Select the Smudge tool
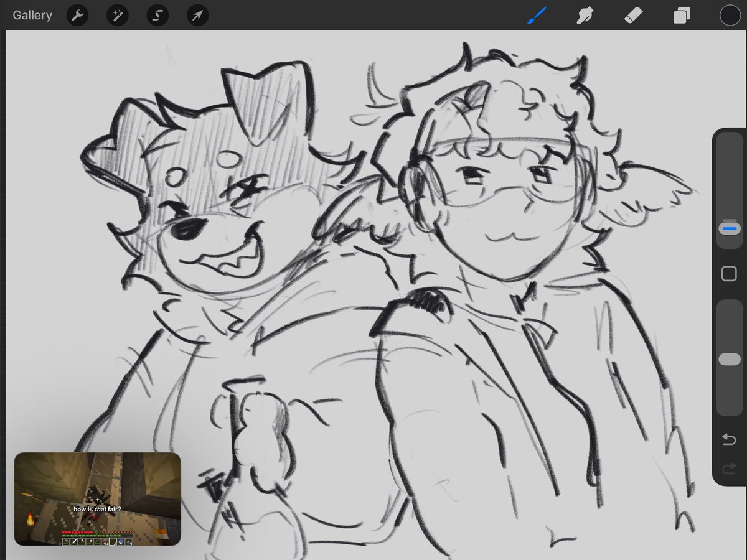Image resolution: width=747 pixels, height=560 pixels. (585, 16)
